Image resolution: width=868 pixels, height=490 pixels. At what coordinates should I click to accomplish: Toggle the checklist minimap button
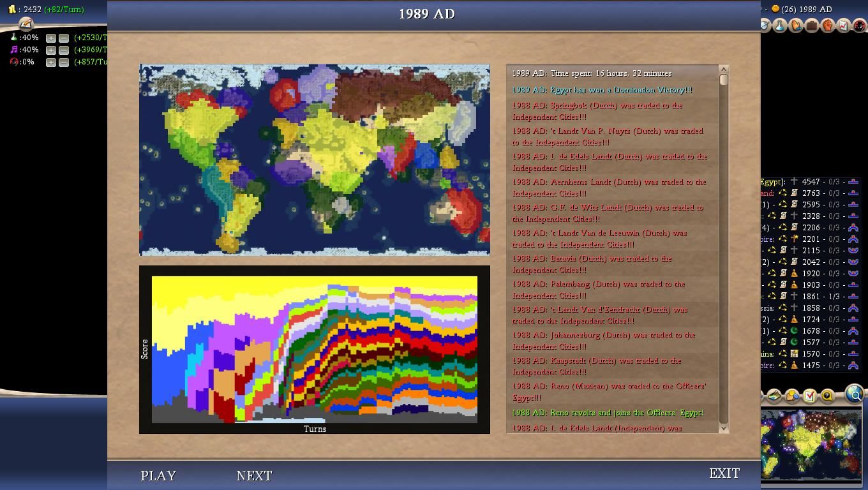pos(809,396)
